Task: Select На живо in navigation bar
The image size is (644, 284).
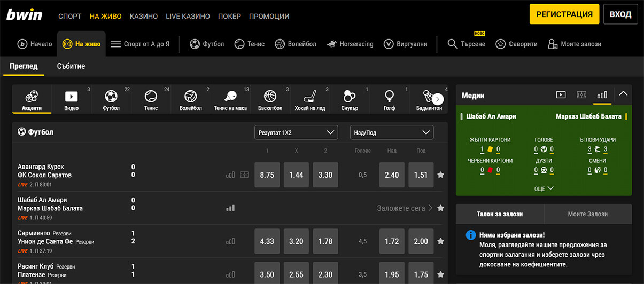Action: 81,44
